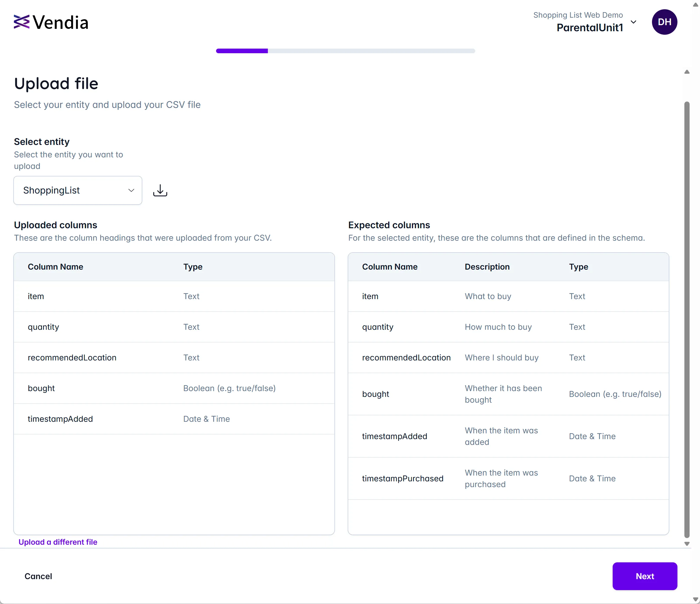Click the Cancel button
Image resolution: width=700 pixels, height=604 pixels.
pyautogui.click(x=38, y=576)
